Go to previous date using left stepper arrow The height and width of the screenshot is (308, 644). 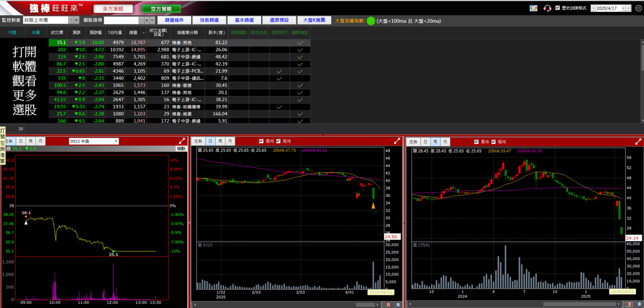click(x=593, y=8)
